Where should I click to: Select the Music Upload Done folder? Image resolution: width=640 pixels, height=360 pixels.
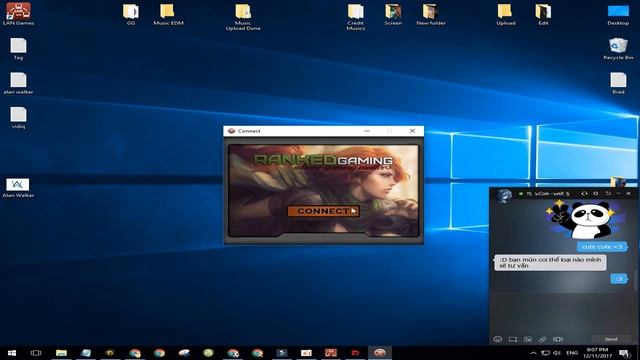tap(243, 17)
